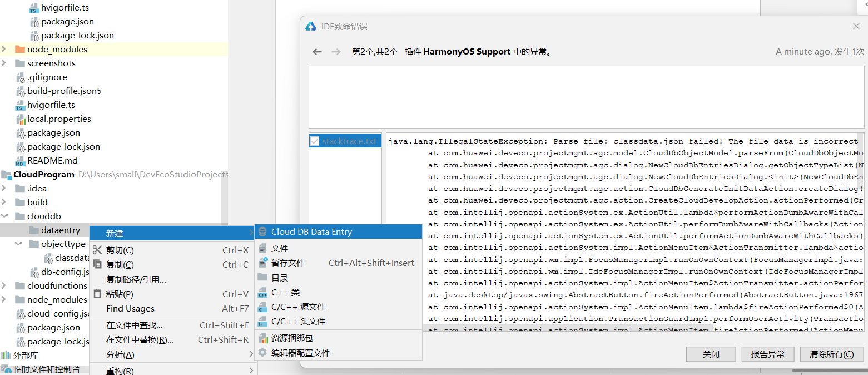Click the 报告异常 button
868x375 pixels.
click(x=768, y=354)
